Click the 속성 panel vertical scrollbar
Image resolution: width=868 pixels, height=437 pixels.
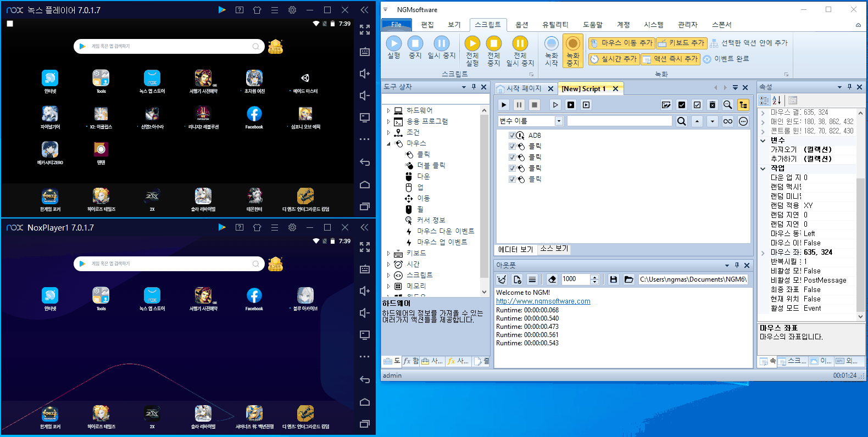[x=860, y=214]
